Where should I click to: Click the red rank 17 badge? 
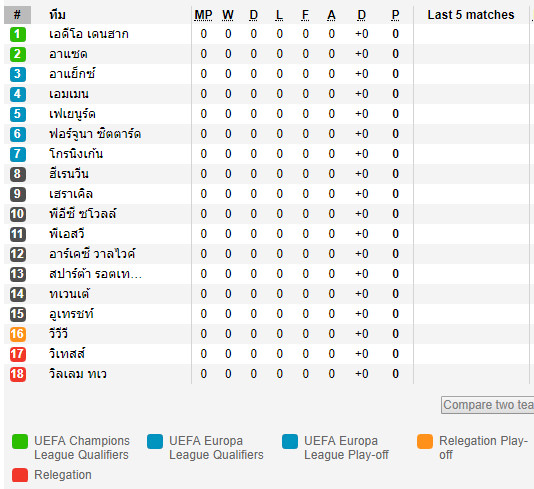click(18, 354)
